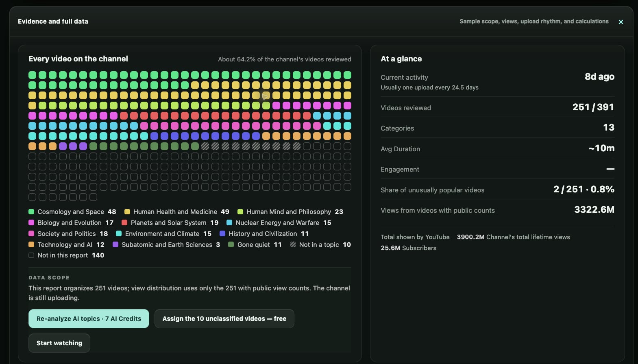Click the 8d ago current activity value
638x364 pixels.
click(x=599, y=76)
